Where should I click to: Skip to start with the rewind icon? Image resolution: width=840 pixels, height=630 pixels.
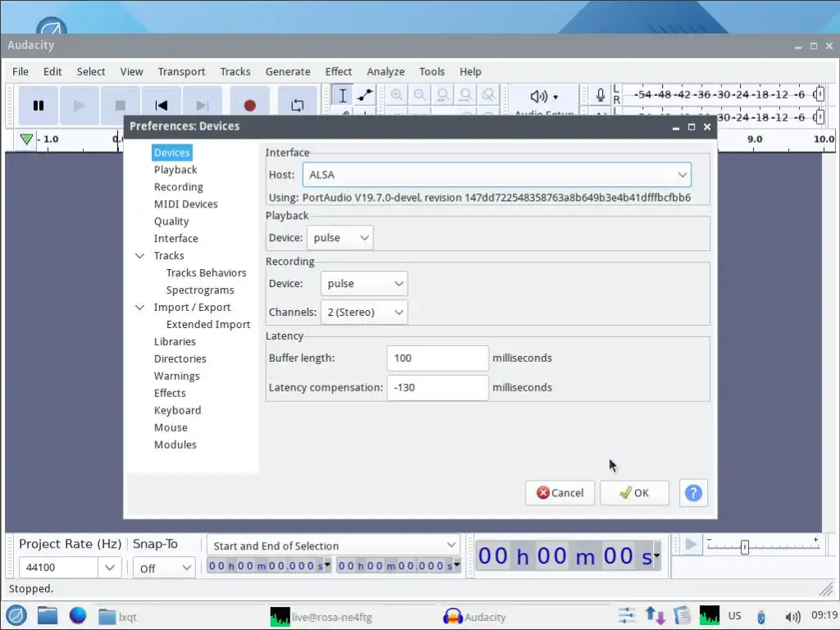tap(162, 105)
